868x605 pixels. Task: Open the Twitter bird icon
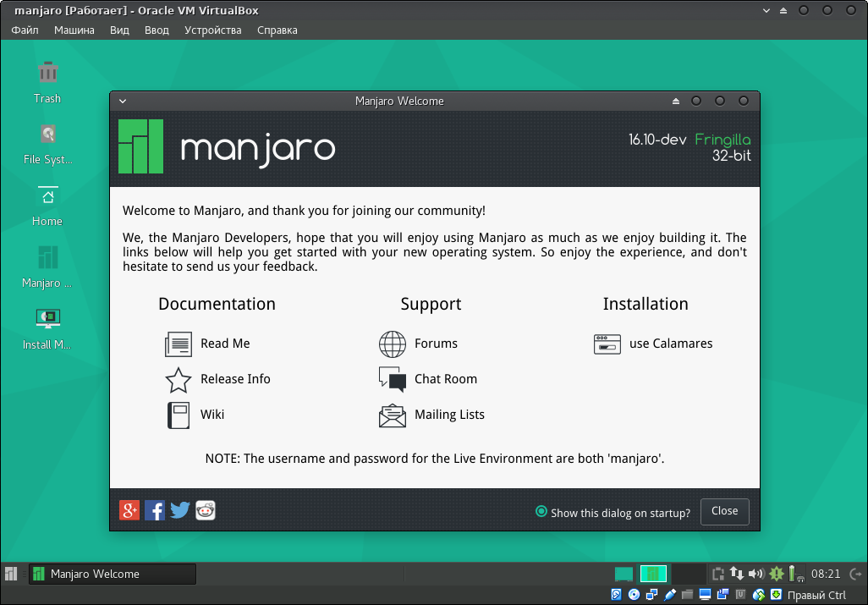180,510
